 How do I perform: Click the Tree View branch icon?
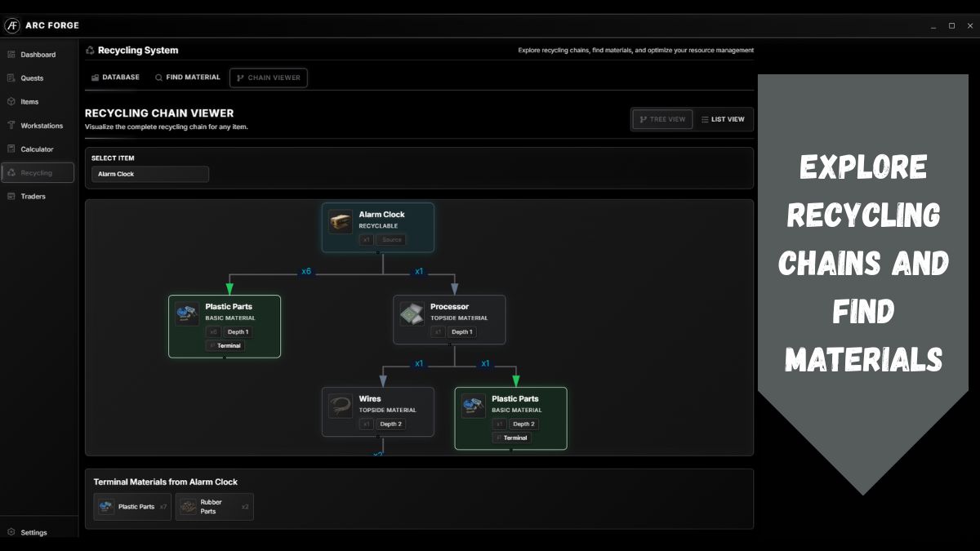(643, 119)
